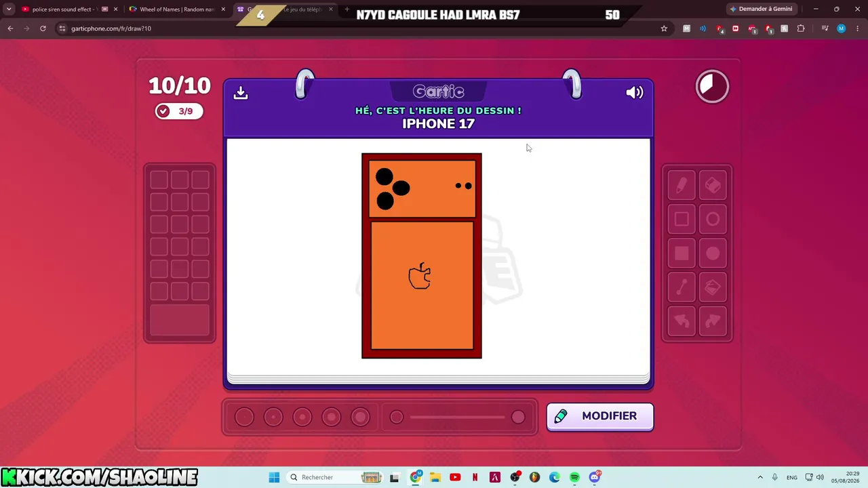Choose the empty ellipse shape tool
Screen dimensions: 868x488
713,220
